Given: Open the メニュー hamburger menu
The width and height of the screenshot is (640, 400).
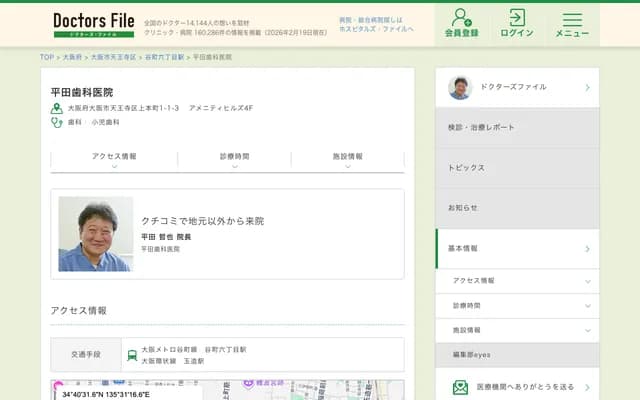Looking at the screenshot, I should (x=572, y=24).
